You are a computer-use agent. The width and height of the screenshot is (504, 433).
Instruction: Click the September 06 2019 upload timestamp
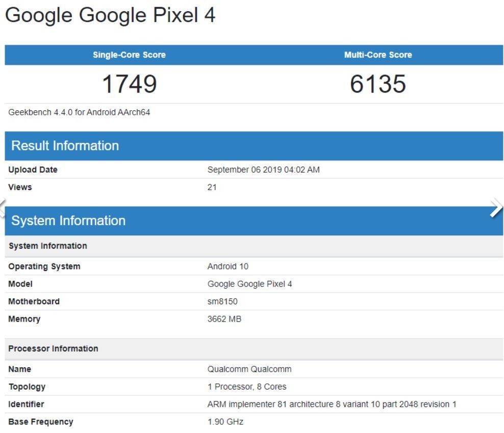[x=263, y=170]
